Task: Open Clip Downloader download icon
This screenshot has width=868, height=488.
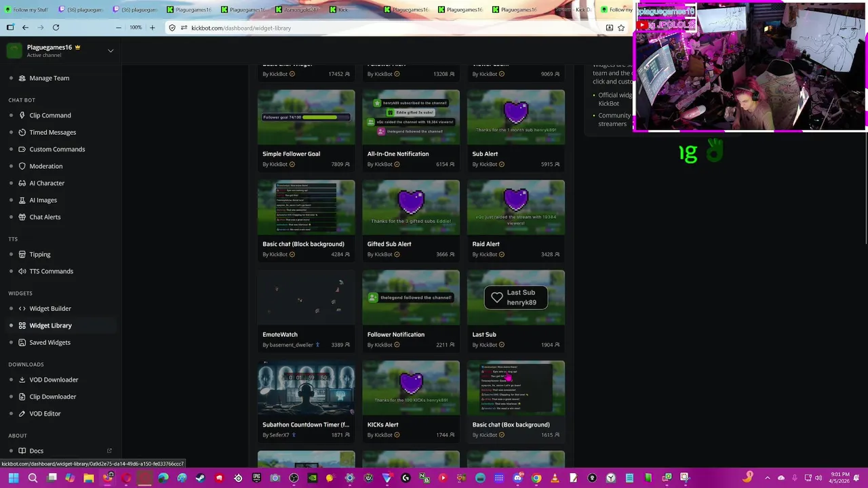Action: point(22,396)
